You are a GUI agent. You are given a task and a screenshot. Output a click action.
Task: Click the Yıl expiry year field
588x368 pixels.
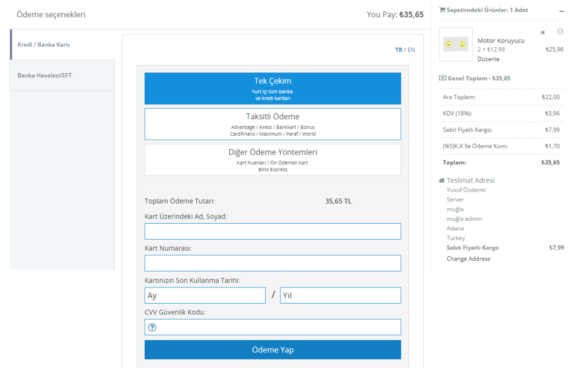(x=341, y=296)
